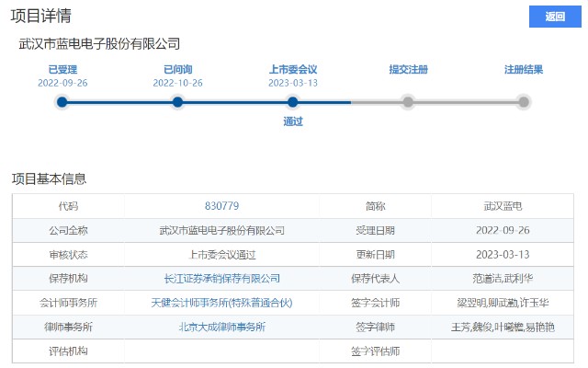Click the 律师事务所 label cell
588x368 pixels.
click(68, 327)
